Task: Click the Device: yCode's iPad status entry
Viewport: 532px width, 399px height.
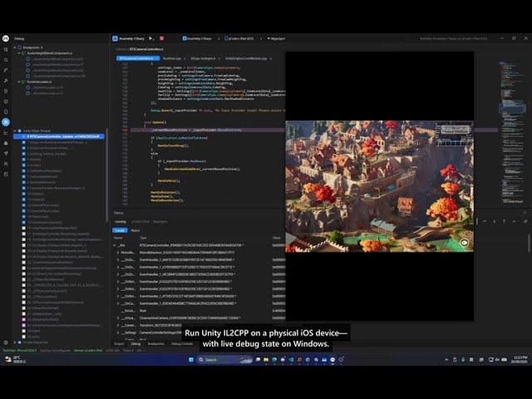Action: [x=88, y=350]
